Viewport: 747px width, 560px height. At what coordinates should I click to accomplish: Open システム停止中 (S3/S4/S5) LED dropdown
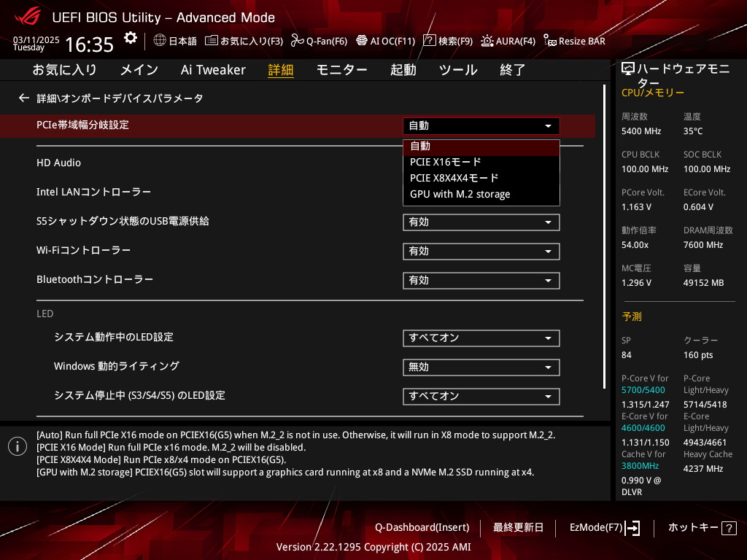pyautogui.click(x=481, y=396)
